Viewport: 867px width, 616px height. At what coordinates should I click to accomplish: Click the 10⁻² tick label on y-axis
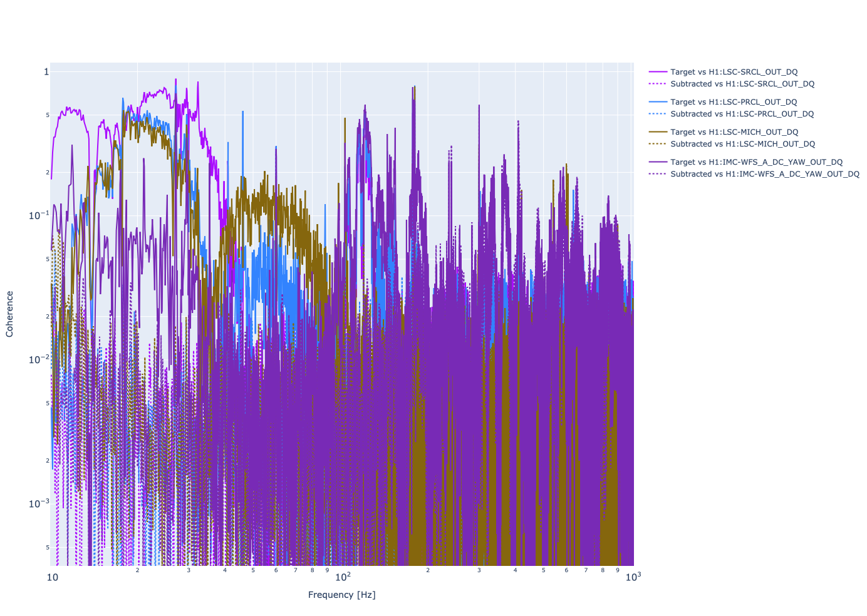tap(38, 359)
